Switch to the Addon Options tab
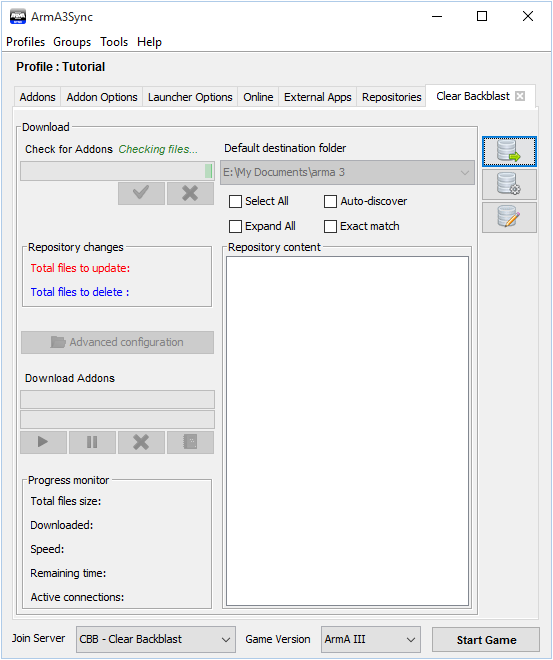 102,97
